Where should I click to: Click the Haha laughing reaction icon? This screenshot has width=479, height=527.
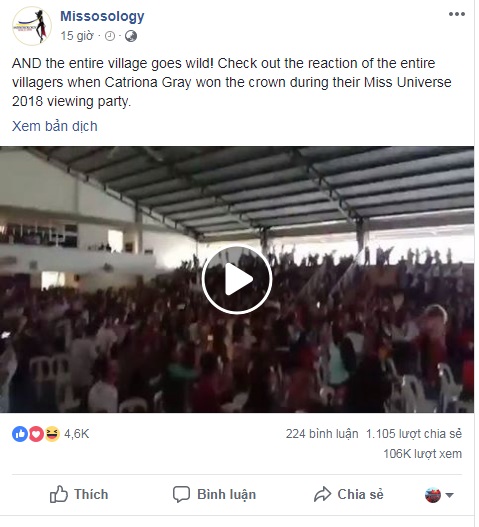point(52,434)
